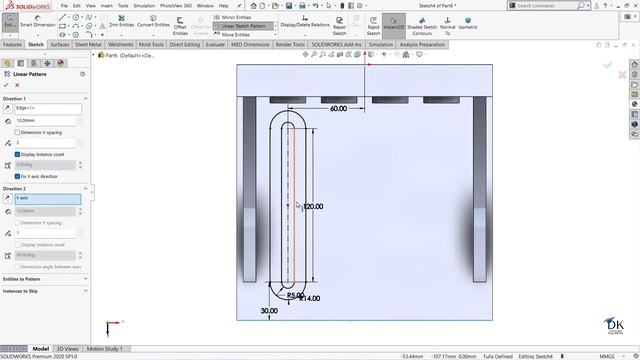Switch to Isometric view
The width and height of the screenshot is (640, 360).
coord(468,23)
